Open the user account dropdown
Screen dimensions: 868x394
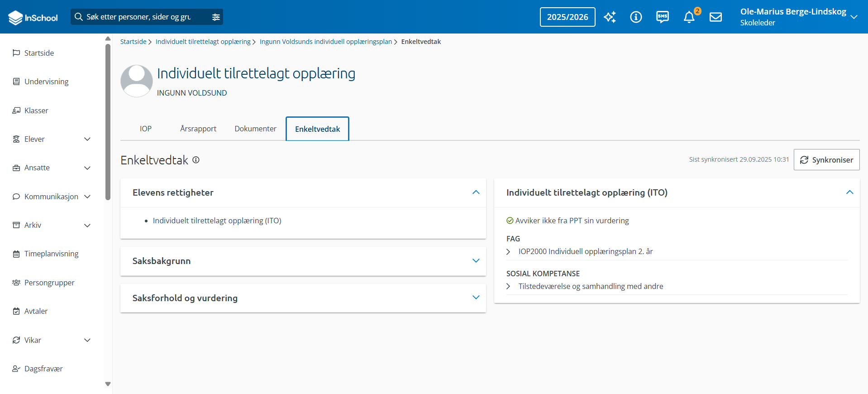point(854,17)
